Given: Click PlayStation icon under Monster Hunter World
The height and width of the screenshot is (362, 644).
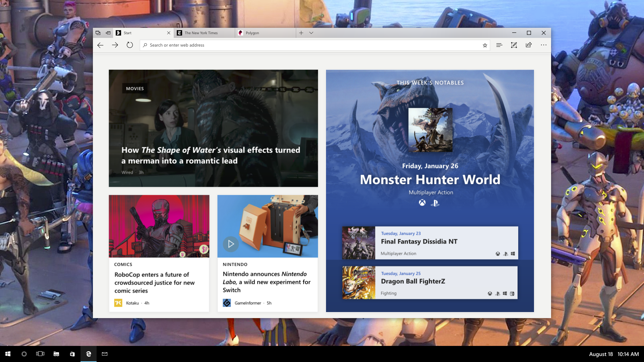Looking at the screenshot, I should click(x=435, y=203).
